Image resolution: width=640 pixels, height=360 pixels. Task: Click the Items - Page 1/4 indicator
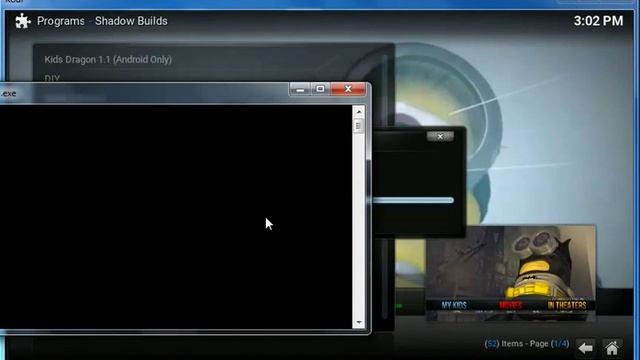(527, 344)
